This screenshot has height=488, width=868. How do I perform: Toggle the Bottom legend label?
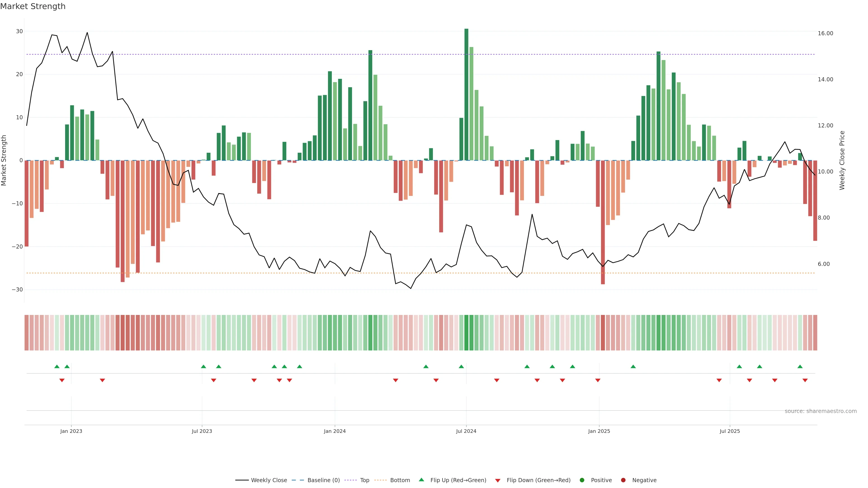pyautogui.click(x=400, y=480)
